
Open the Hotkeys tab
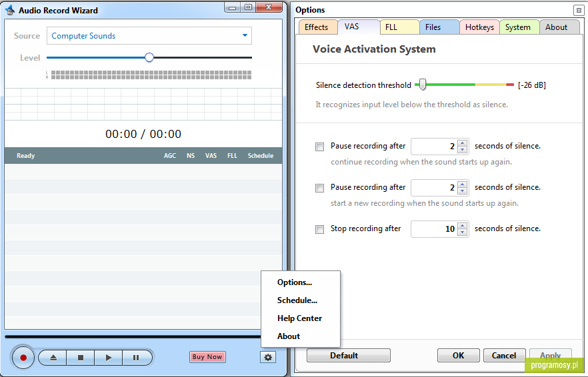pos(479,27)
